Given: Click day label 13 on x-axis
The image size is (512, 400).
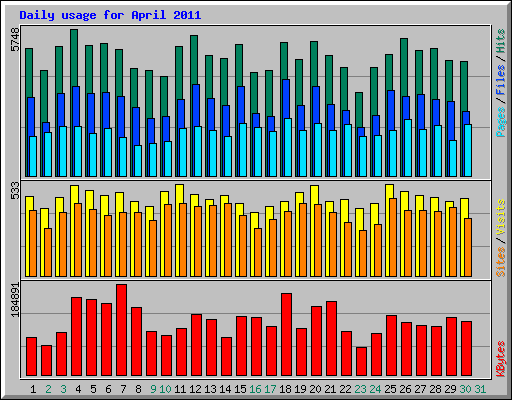Looking at the screenshot, I should (x=210, y=389).
